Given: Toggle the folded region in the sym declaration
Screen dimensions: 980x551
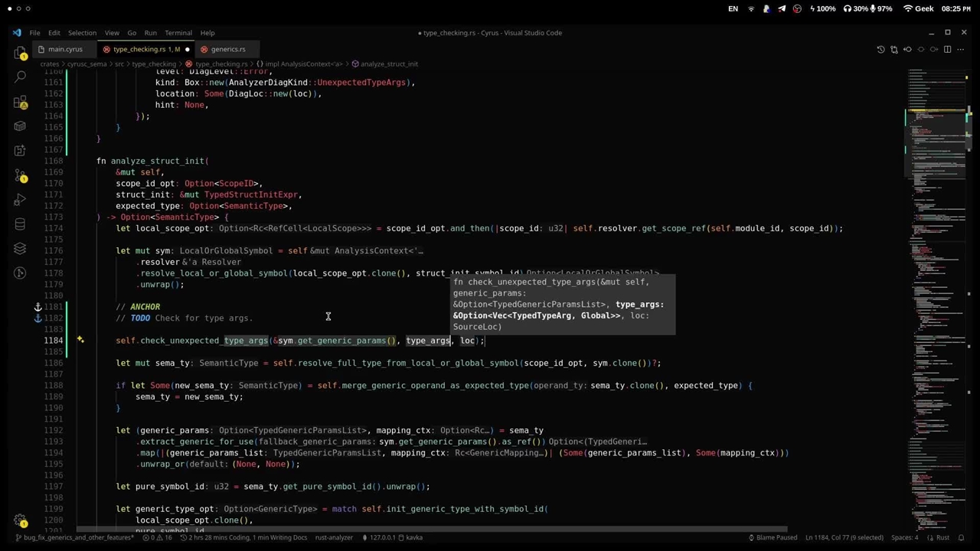Looking at the screenshot, I should [x=418, y=251].
